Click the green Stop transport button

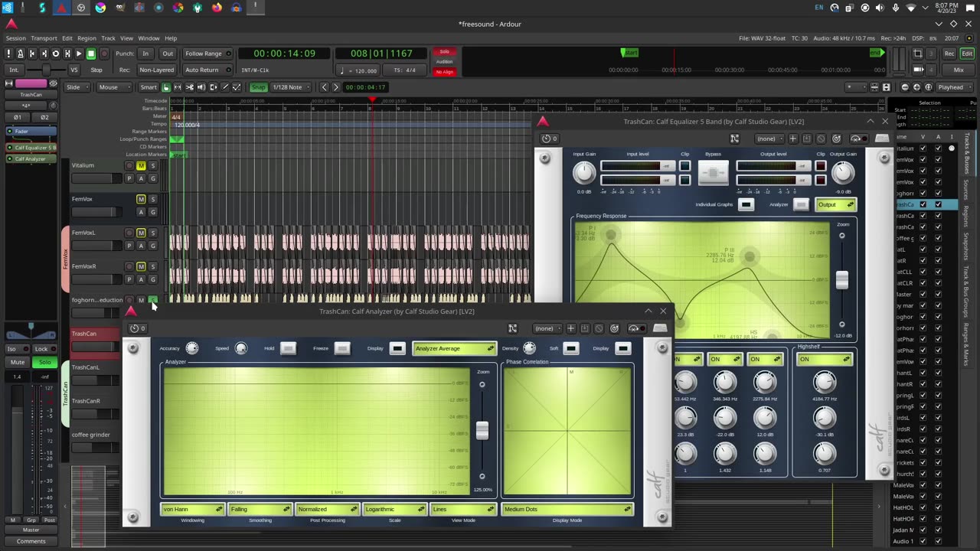(90, 54)
